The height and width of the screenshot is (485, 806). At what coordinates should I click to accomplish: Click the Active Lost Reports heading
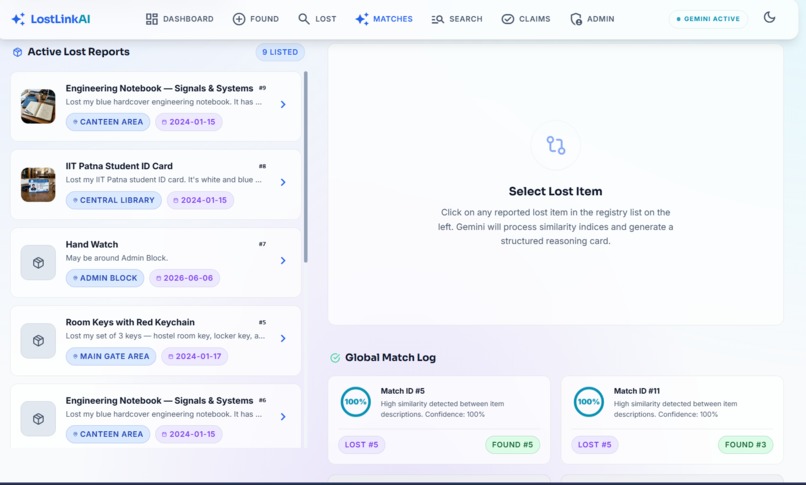click(x=79, y=52)
